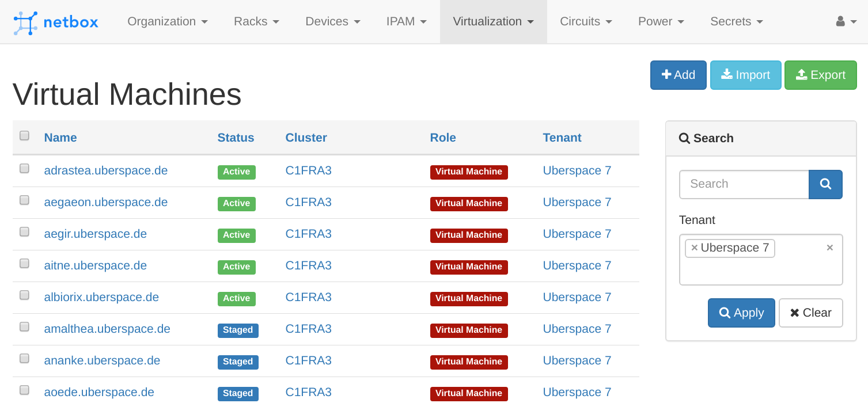
Task: Toggle the select-all checkbox in table header
Action: 24,136
